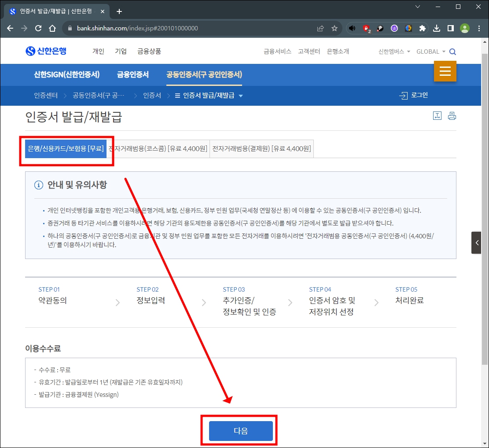
Task: Click the 인증센터 breadcrumb link
Action: pyautogui.click(x=46, y=96)
